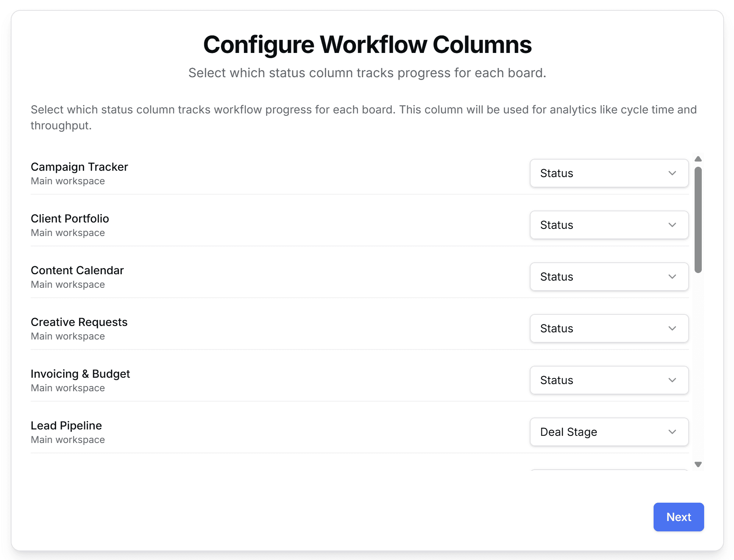Click the chevron icon on Invoicing & Budget dropdown

click(672, 380)
